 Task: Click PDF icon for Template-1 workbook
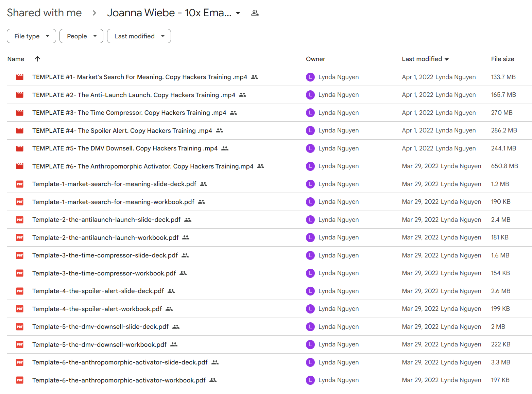[20, 202]
